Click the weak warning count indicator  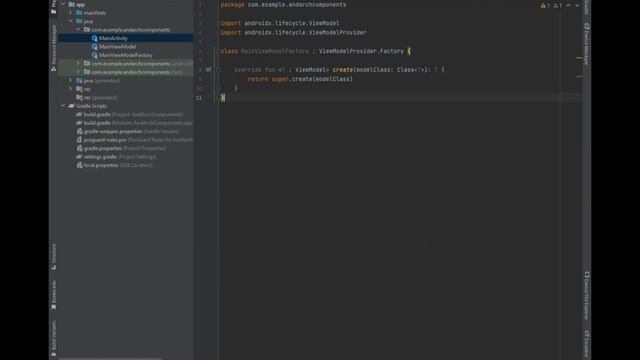[557, 5]
